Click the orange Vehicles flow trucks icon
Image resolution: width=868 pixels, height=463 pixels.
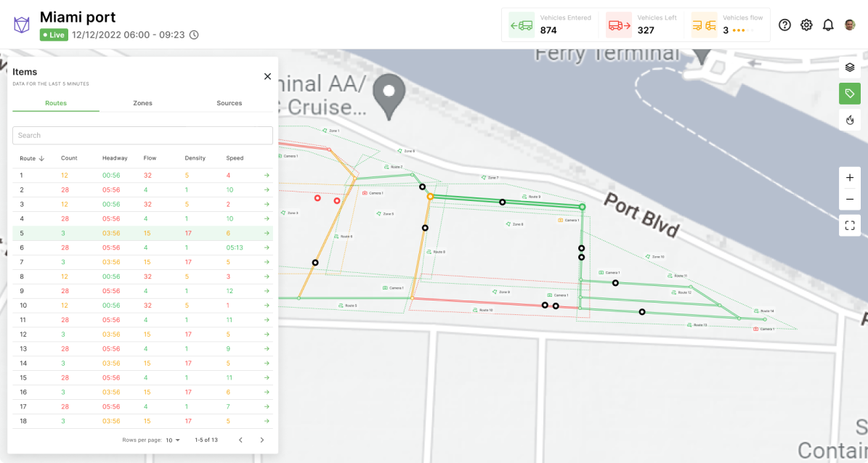pos(704,25)
